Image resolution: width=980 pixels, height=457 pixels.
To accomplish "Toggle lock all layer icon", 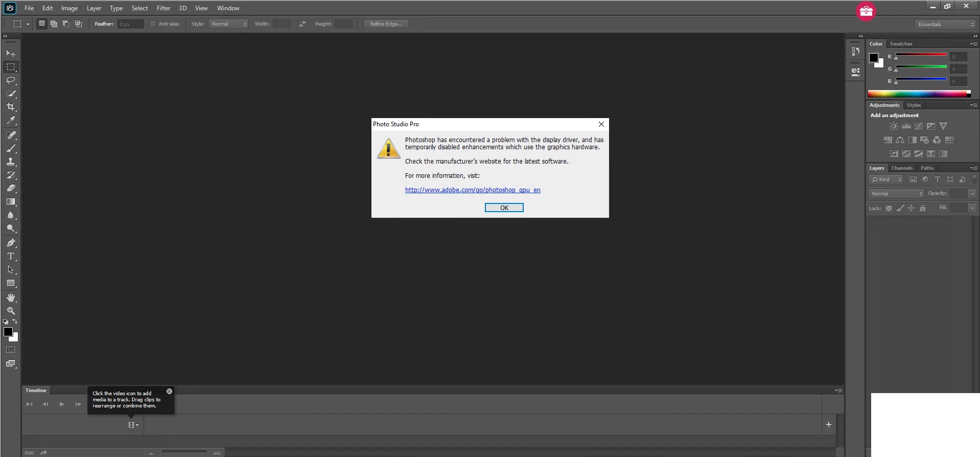I will click(923, 208).
